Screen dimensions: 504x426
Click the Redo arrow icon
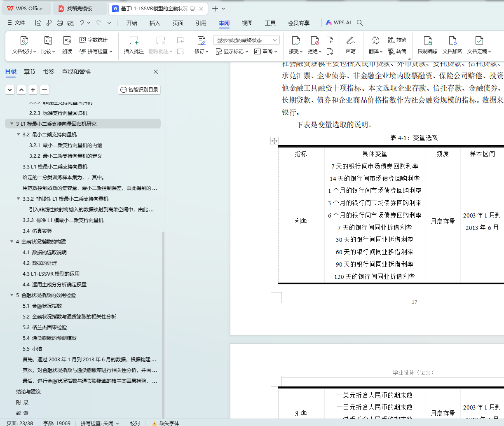click(98, 23)
